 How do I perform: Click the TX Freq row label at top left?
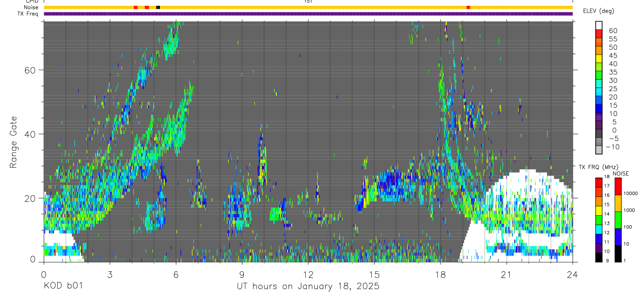tap(28, 14)
